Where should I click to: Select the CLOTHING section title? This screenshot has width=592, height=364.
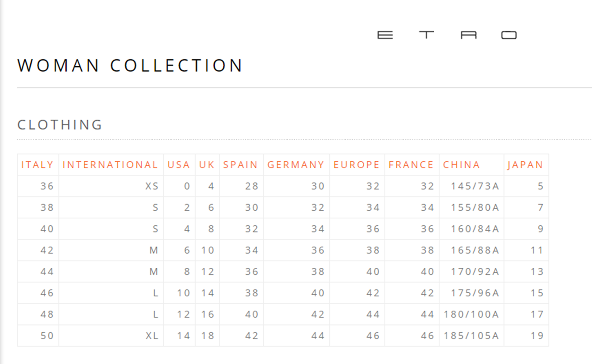coord(60,125)
